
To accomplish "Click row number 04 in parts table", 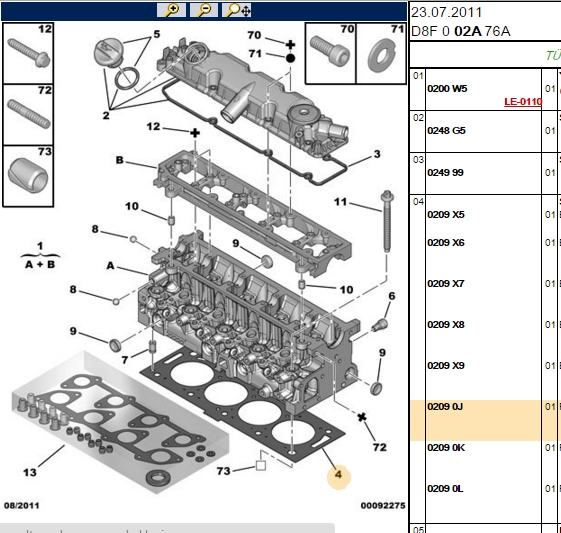I will pyautogui.click(x=418, y=201).
